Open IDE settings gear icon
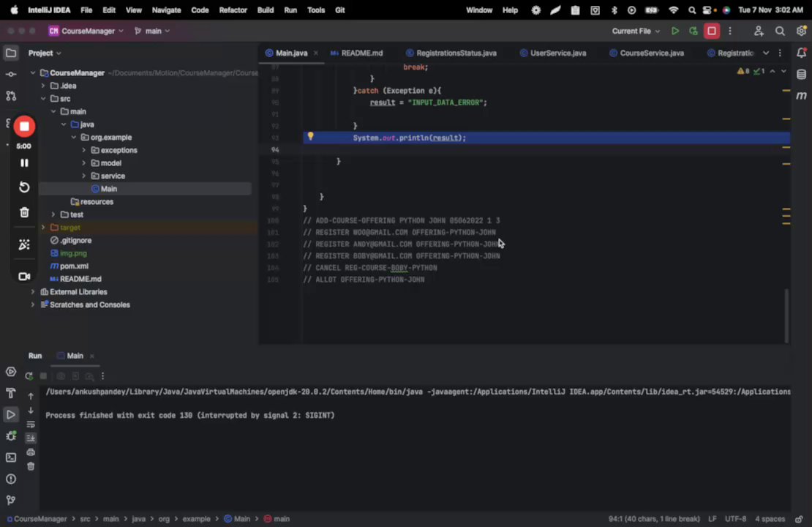Screen dimensions: 812x527 pyautogui.click(x=801, y=31)
